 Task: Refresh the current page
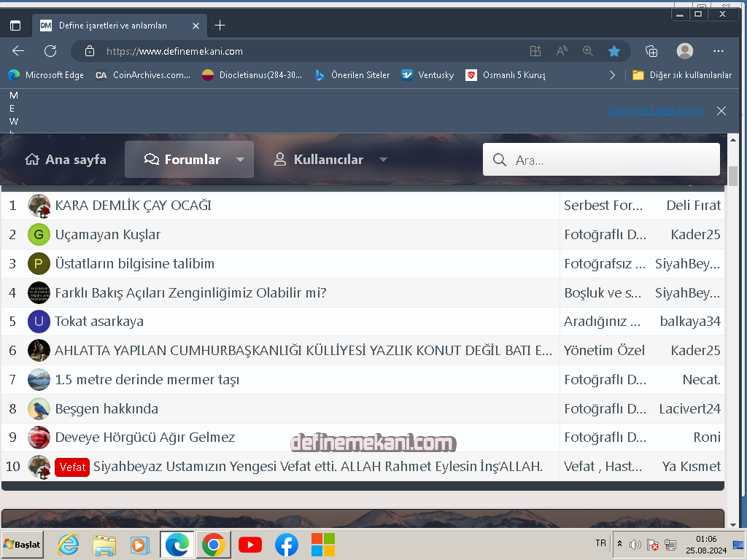[50, 51]
